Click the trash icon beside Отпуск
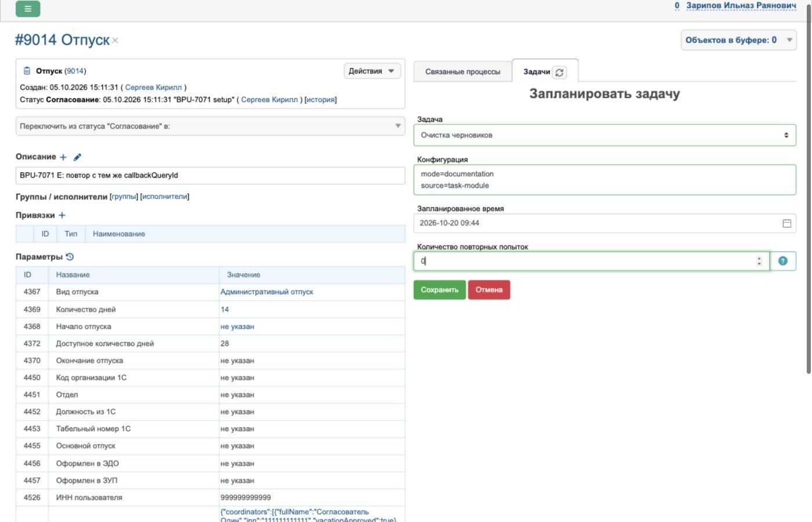 27,71
